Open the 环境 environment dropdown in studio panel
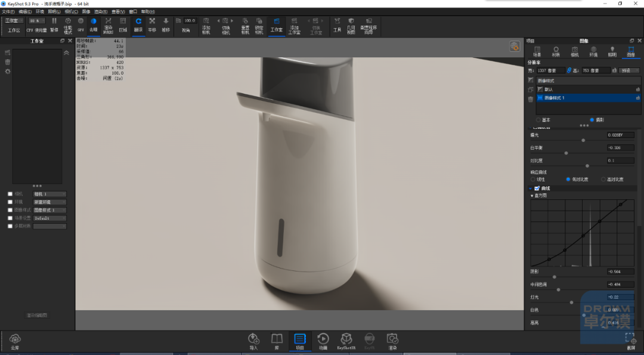Screen dimensions: 644x355 click(x=49, y=202)
